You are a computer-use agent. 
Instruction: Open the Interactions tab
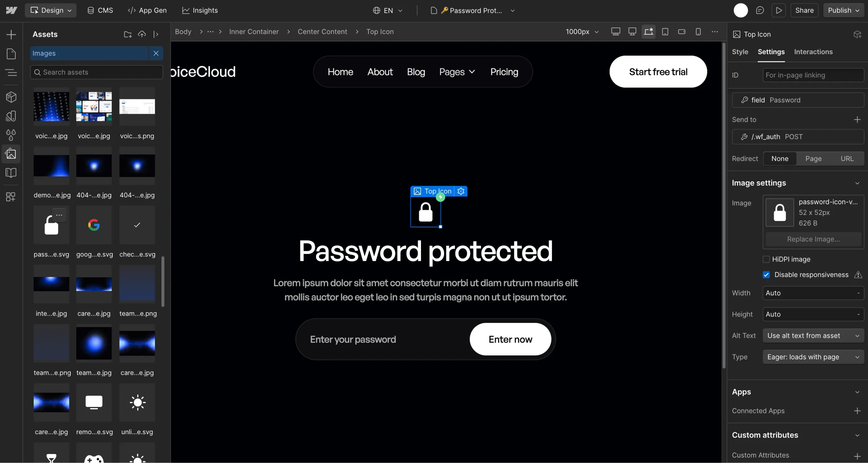coord(813,52)
